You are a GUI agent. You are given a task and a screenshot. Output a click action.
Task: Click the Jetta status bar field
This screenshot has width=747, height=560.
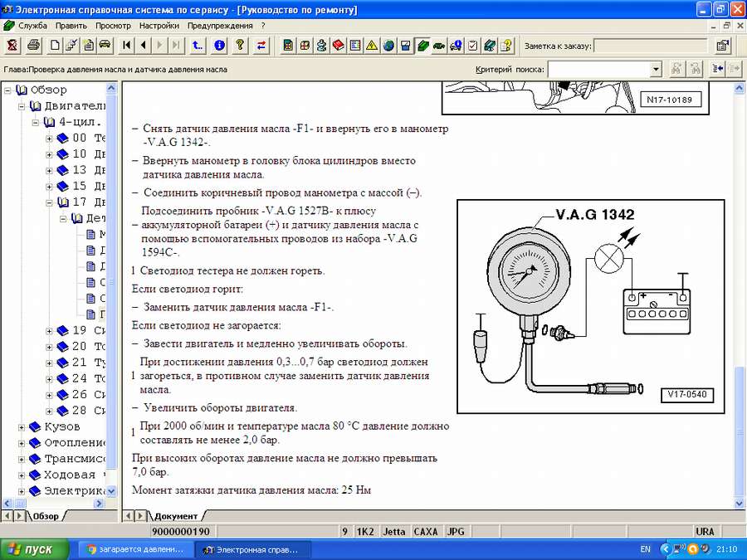point(394,532)
